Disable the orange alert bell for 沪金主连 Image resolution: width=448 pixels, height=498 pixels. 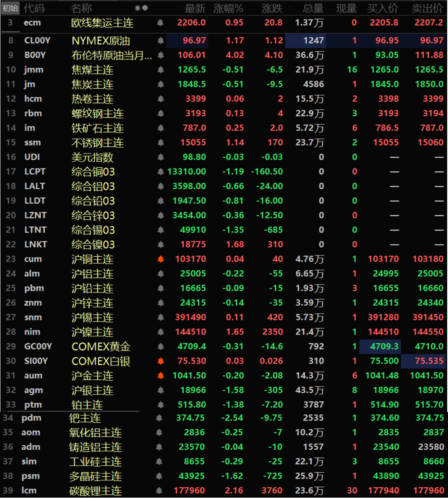tap(160, 376)
